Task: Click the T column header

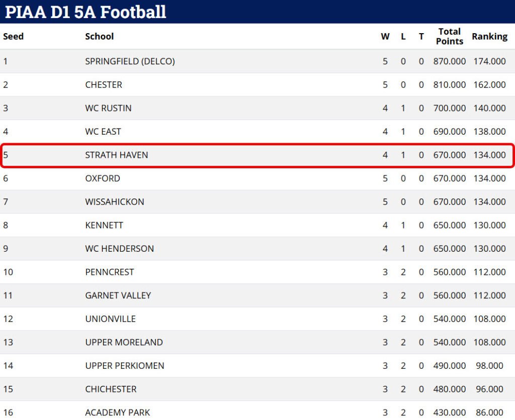Action: pyautogui.click(x=421, y=36)
